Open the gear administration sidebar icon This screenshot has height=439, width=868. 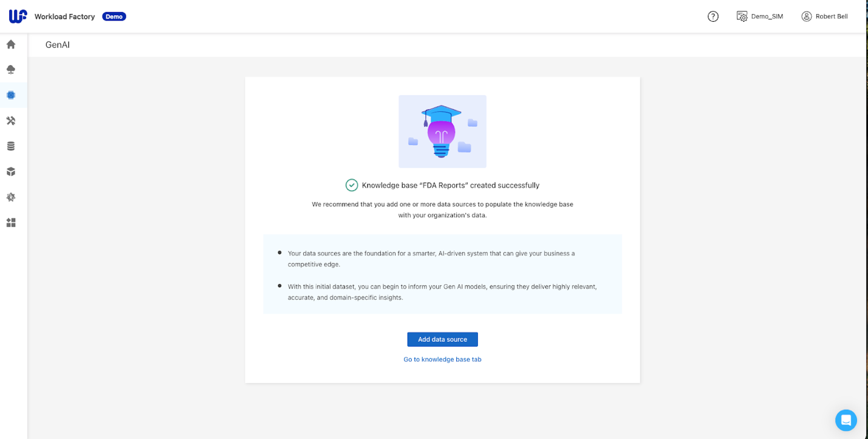[x=11, y=197]
